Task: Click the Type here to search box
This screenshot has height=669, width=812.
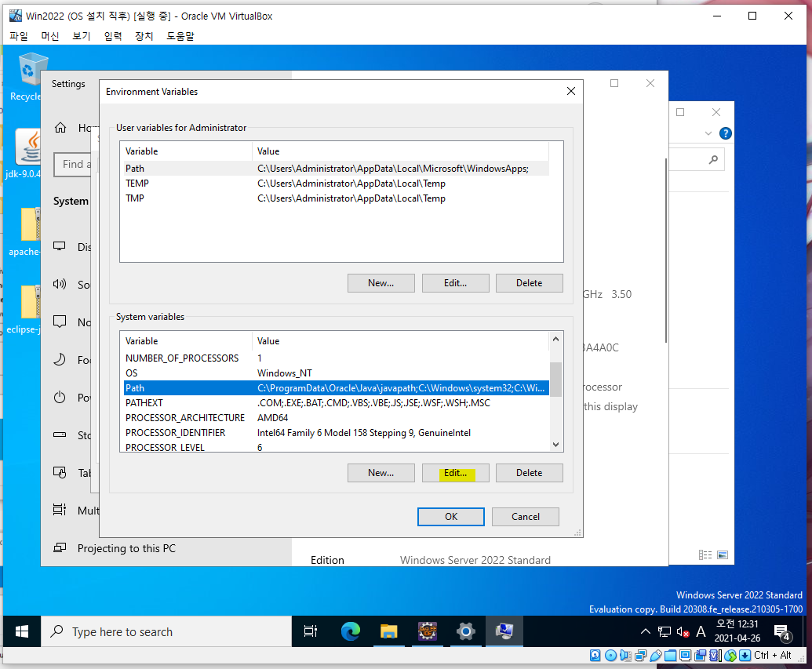Action: click(166, 631)
